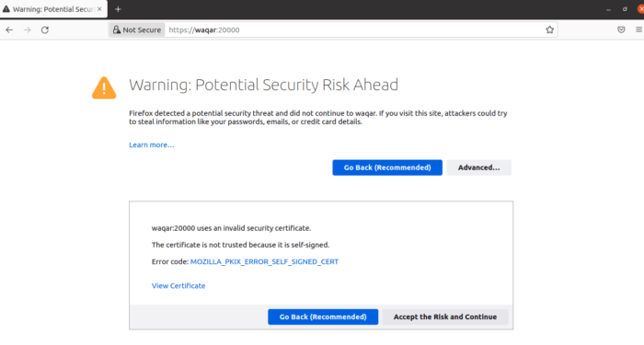
Task: Minimize the Firefox window
Action: pos(608,9)
